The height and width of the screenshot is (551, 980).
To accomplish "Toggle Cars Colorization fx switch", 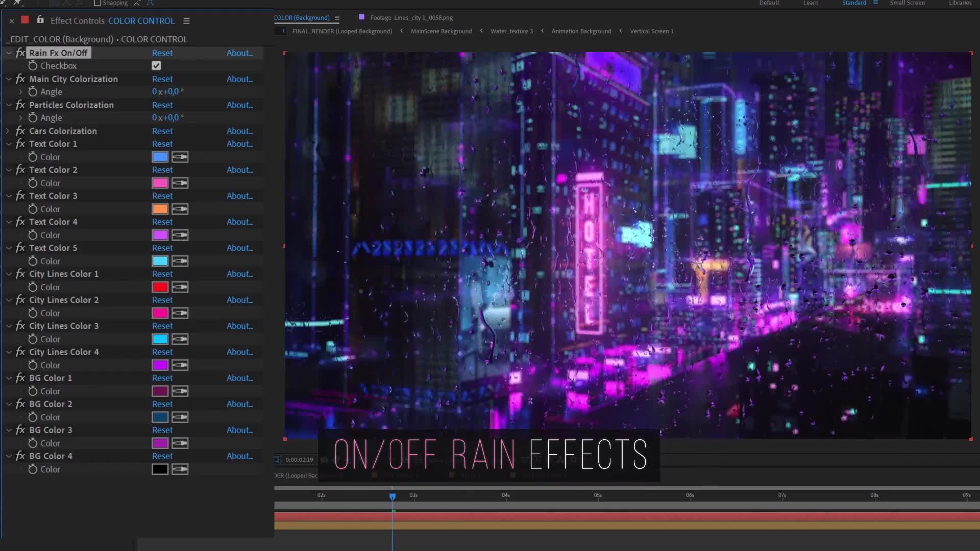I will [x=20, y=131].
